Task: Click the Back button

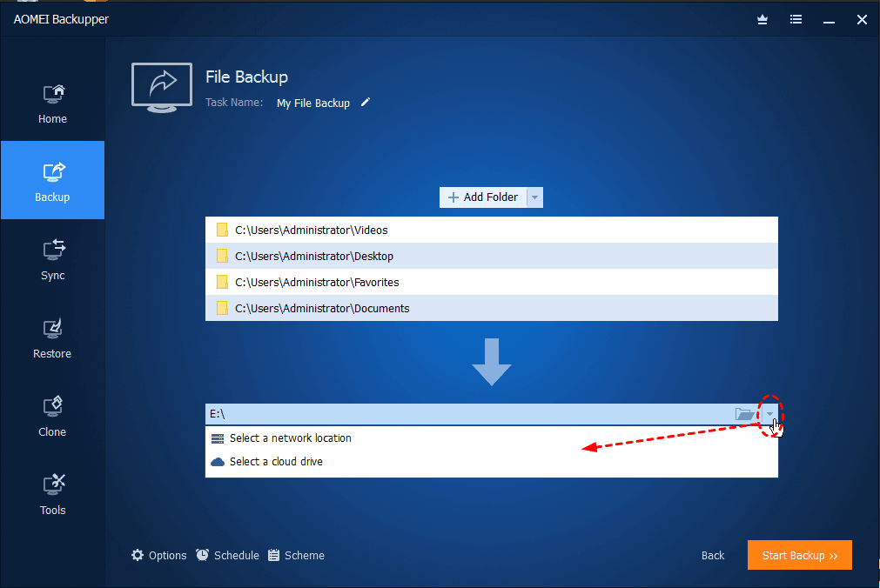Action: [713, 556]
